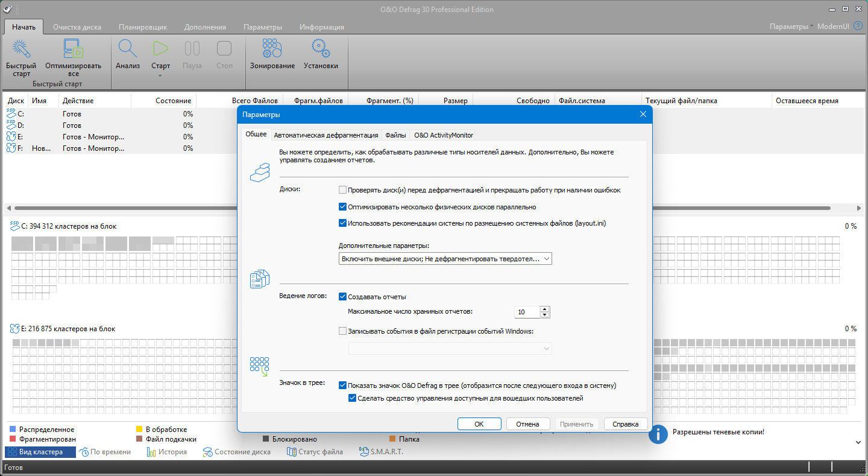868x476 pixels.
Task: Click the help question mark icon
Action: click(858, 27)
